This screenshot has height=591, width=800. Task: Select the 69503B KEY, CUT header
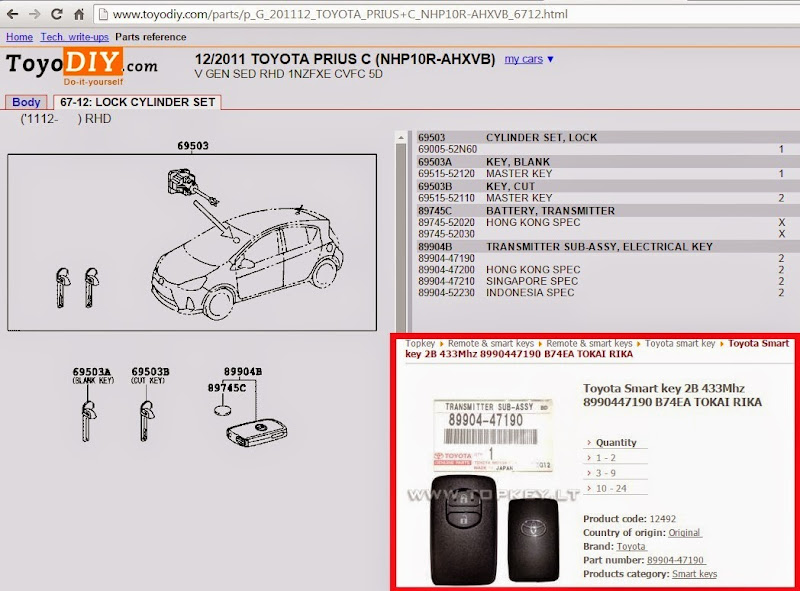(x=608, y=186)
